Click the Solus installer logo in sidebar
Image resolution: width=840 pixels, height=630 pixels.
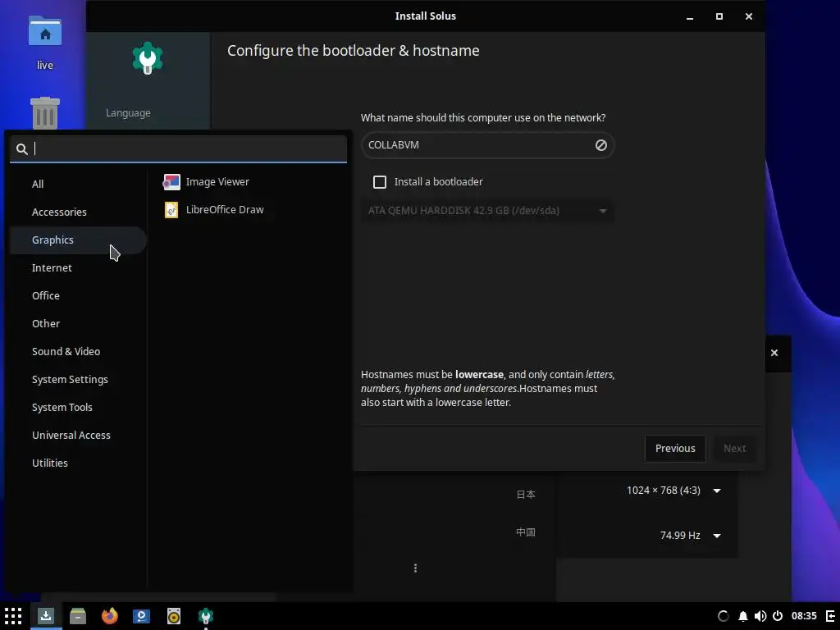(x=148, y=58)
